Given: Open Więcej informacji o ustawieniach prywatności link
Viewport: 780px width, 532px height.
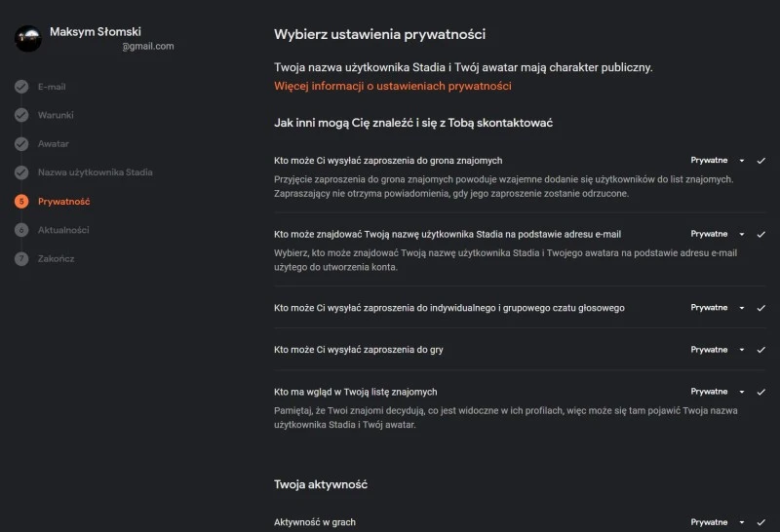Looking at the screenshot, I should (393, 86).
